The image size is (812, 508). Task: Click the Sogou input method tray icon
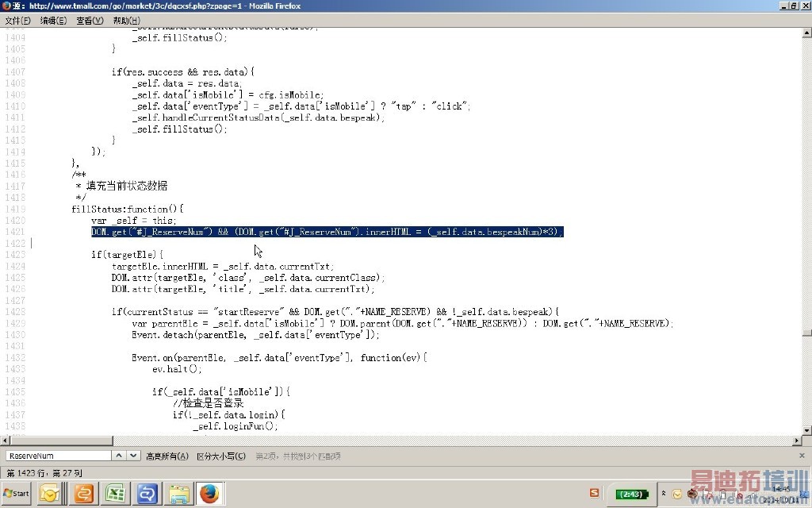click(595, 493)
